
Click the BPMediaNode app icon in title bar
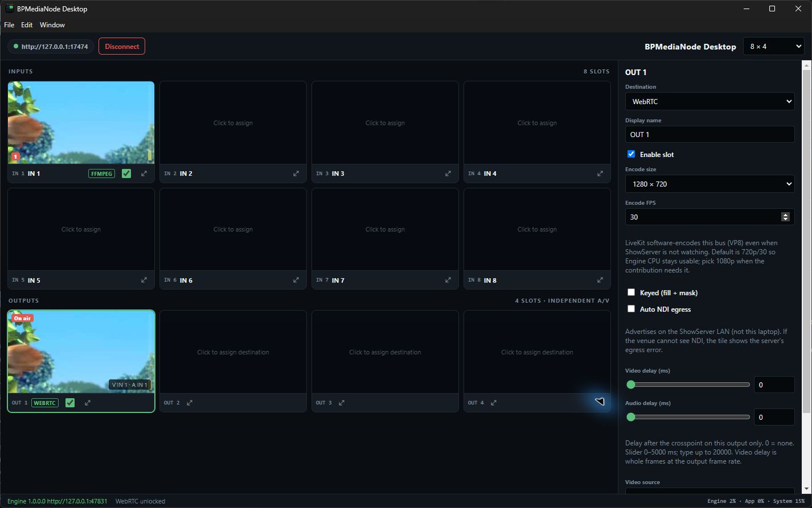(x=10, y=9)
